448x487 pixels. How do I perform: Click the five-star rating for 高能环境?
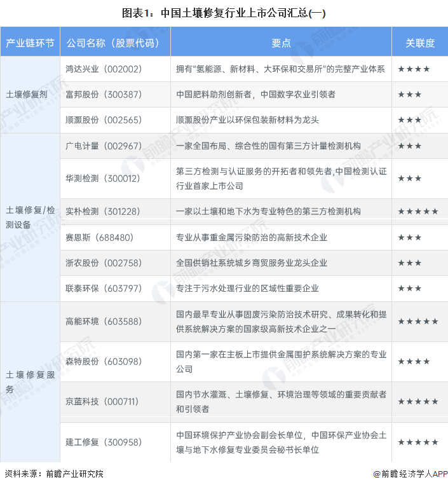point(418,322)
